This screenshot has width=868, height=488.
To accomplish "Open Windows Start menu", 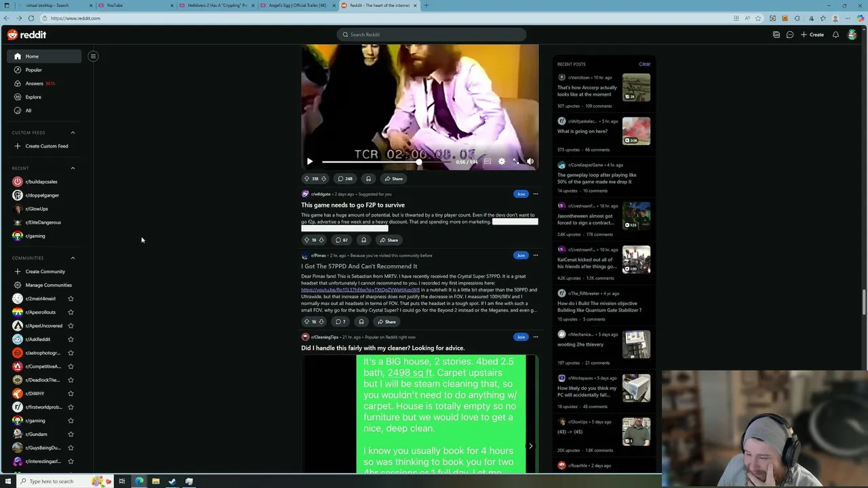I will click(8, 481).
